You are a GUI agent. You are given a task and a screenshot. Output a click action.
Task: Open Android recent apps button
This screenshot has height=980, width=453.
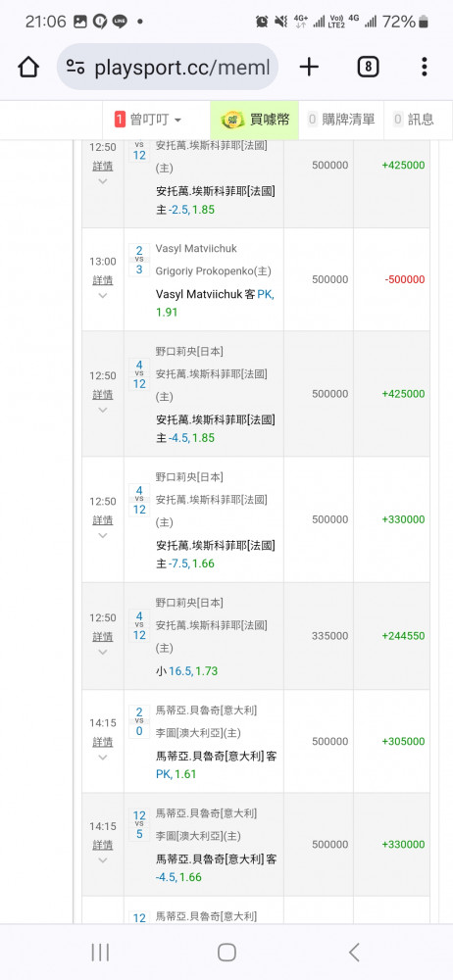[x=100, y=953]
